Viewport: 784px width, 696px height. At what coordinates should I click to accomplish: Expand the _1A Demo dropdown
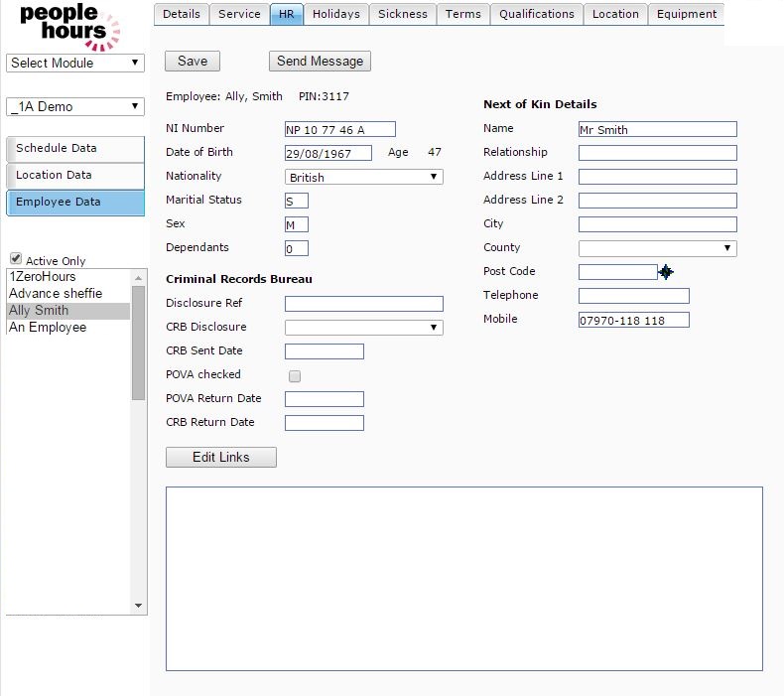pos(75,106)
